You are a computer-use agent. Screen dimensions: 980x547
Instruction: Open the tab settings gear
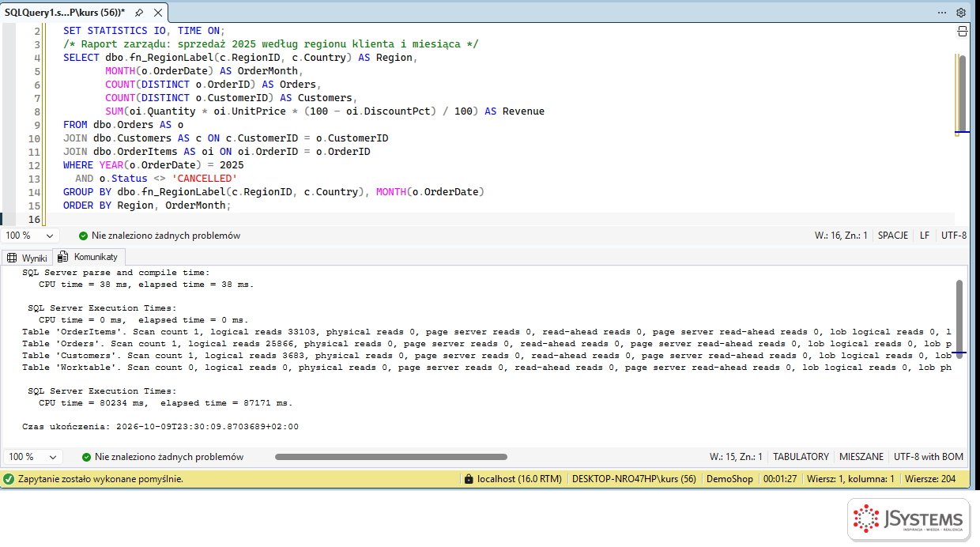[961, 12]
